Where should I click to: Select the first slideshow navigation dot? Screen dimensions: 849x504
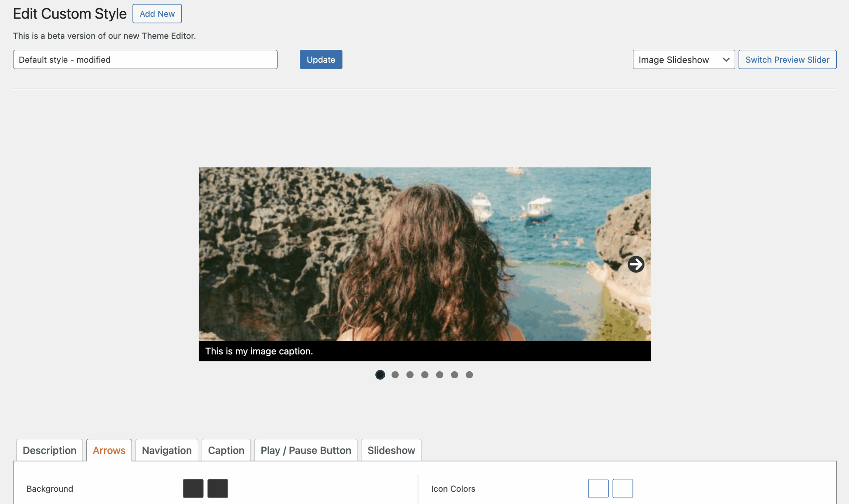coord(380,375)
